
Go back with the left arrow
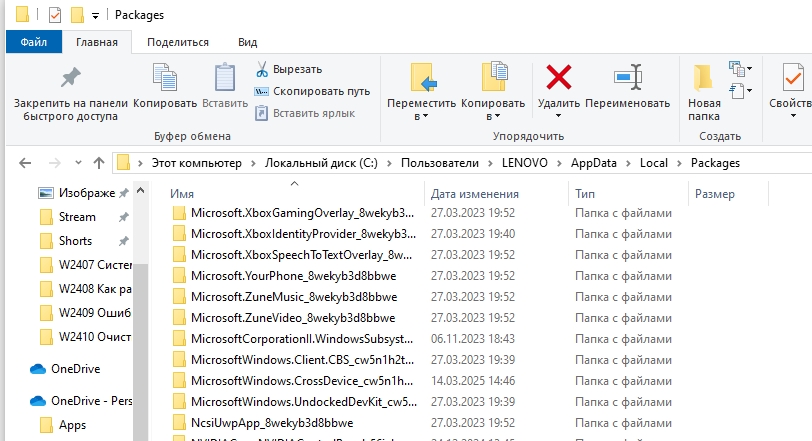(x=25, y=163)
